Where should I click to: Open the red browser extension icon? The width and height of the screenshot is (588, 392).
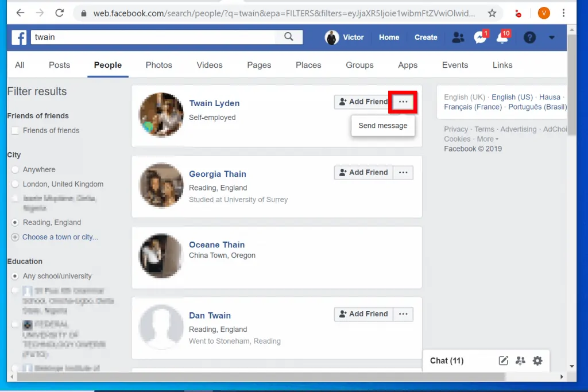519,14
